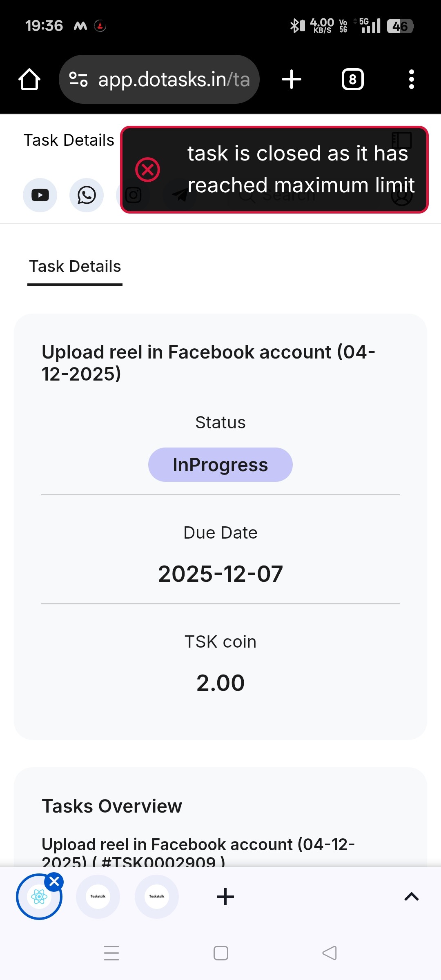
Task: Expand the bottom tab strip chevron
Action: 411,897
